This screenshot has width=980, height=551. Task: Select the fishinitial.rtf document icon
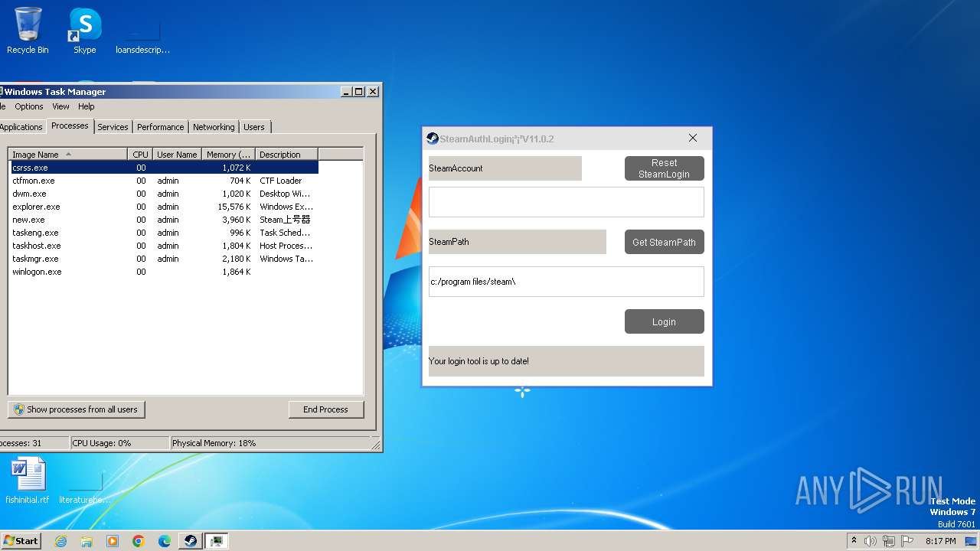[28, 481]
